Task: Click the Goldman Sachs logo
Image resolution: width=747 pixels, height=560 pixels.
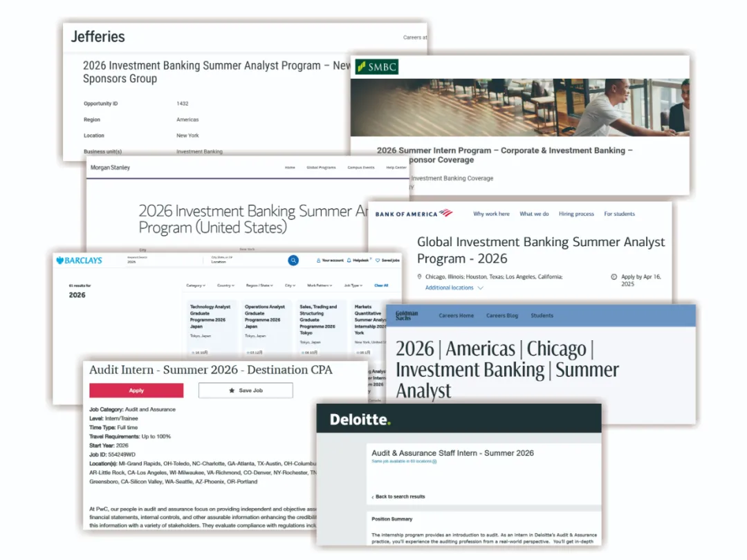Action: point(407,315)
